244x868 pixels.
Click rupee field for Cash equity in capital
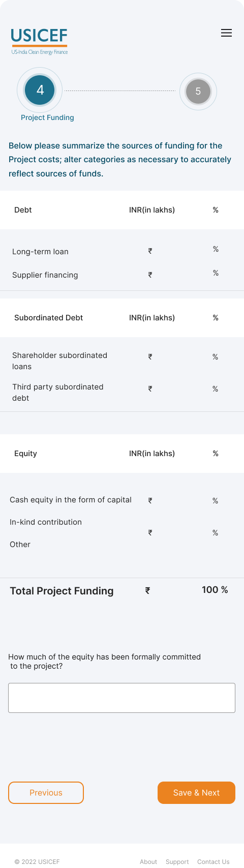click(x=150, y=501)
